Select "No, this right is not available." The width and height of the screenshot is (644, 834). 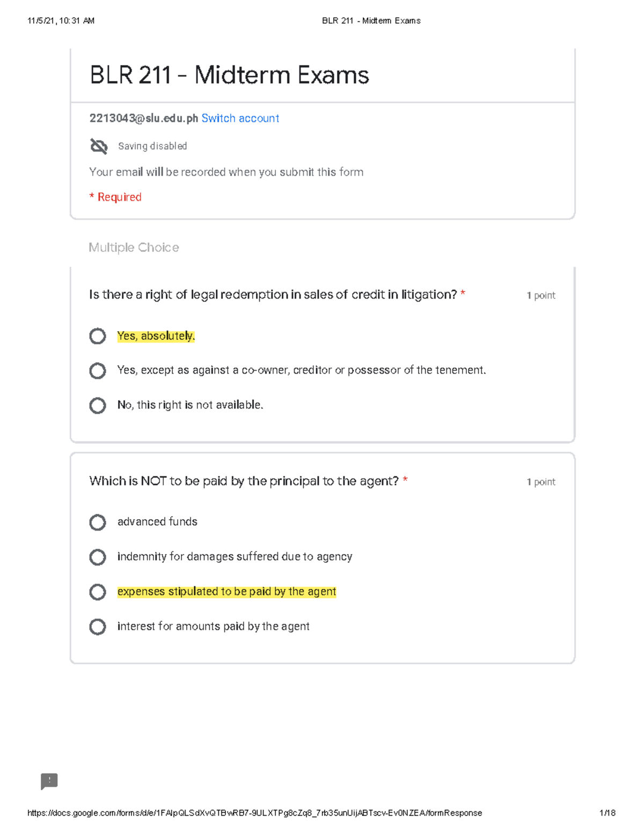coord(98,405)
